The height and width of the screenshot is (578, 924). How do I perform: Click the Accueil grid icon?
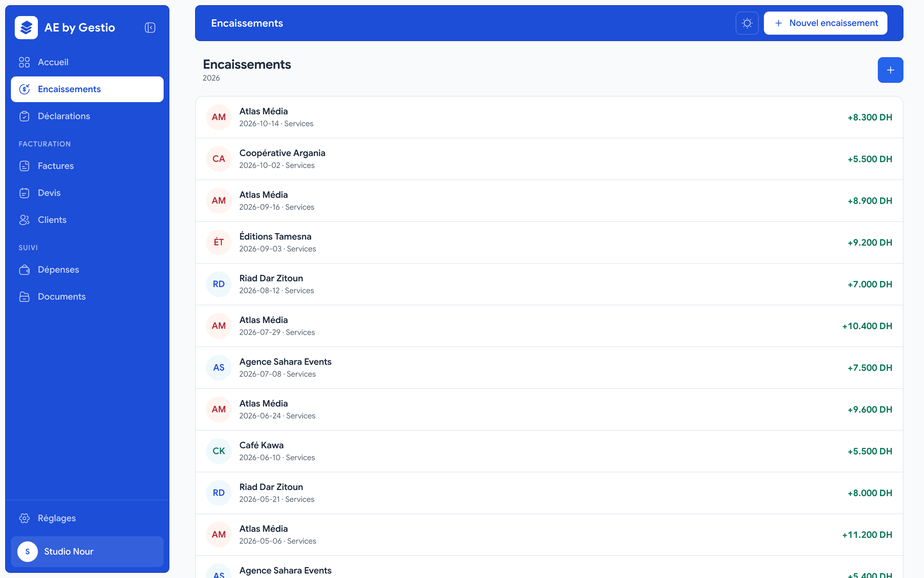(x=24, y=62)
